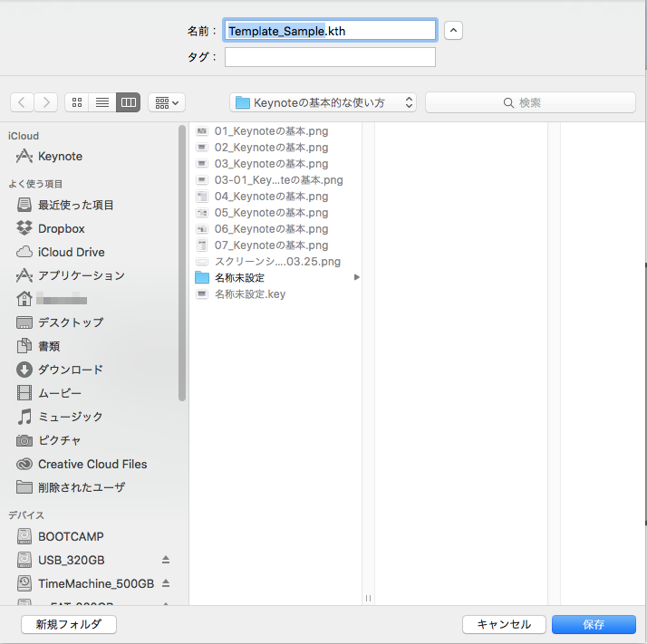Screen dimensions: 647x644
Task: Switch to icon view mode
Action: pos(77,102)
